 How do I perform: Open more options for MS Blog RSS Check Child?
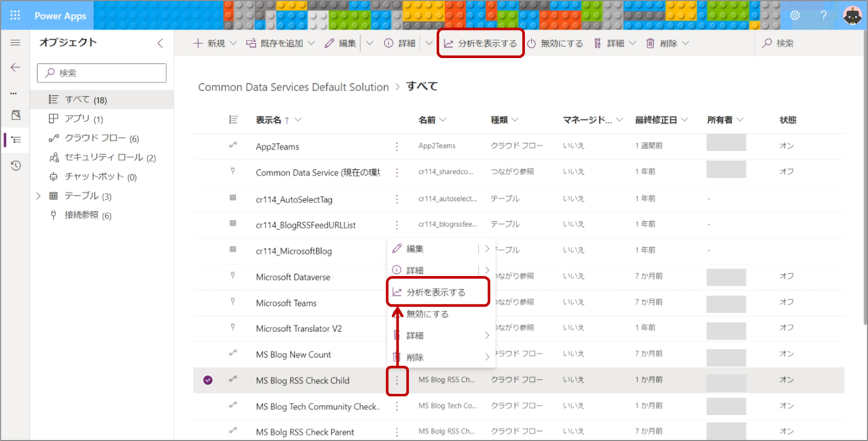(396, 380)
